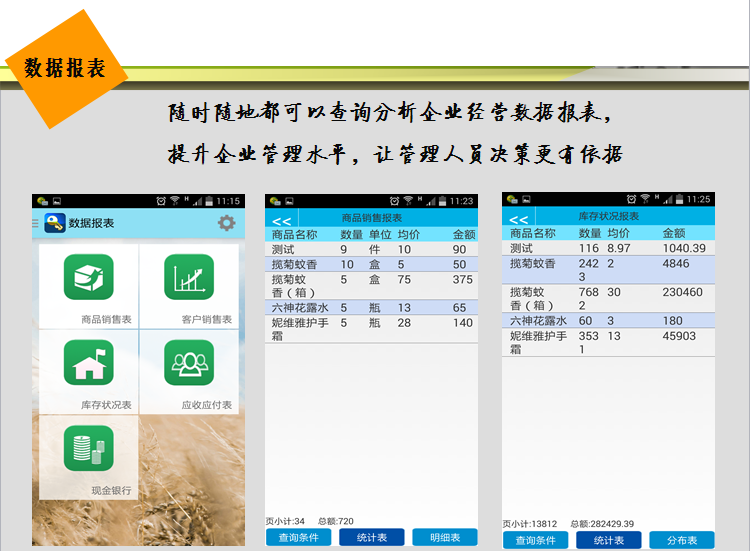Go back from 商品销售报表 screen
Screen dimensions: 750x551
point(282,219)
